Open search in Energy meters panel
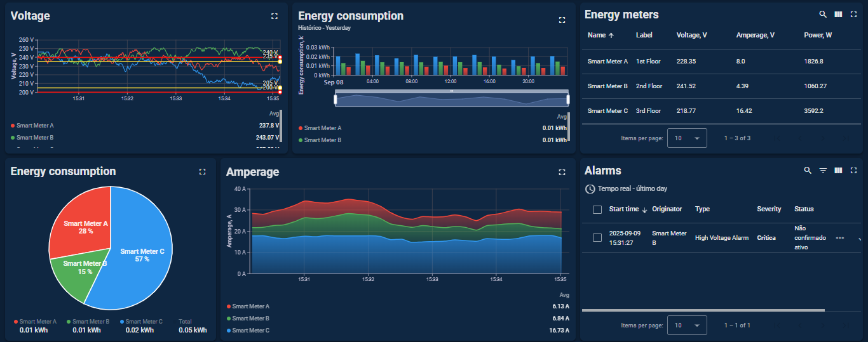 (823, 14)
